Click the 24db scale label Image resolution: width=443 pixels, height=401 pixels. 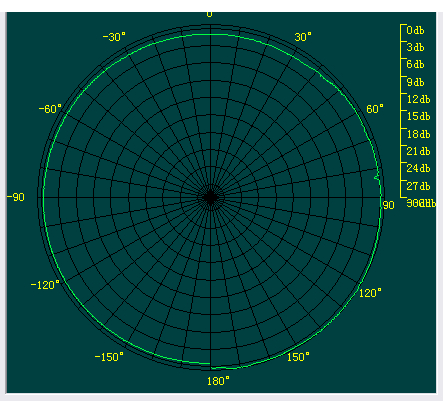pyautogui.click(x=418, y=168)
